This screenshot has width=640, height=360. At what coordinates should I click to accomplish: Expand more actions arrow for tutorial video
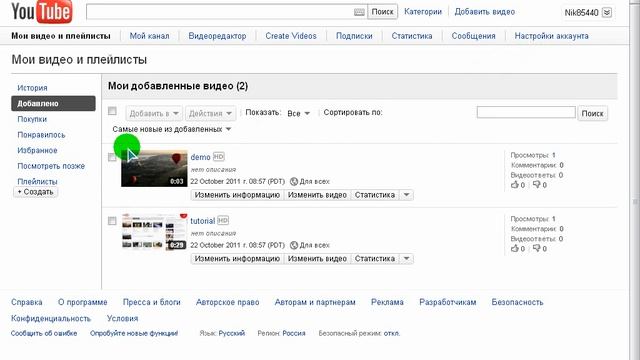point(407,258)
